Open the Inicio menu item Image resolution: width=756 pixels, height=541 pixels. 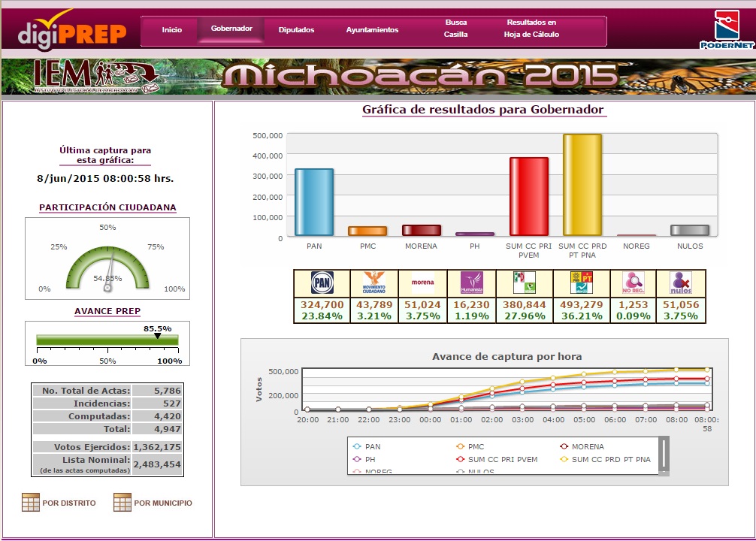(171, 30)
